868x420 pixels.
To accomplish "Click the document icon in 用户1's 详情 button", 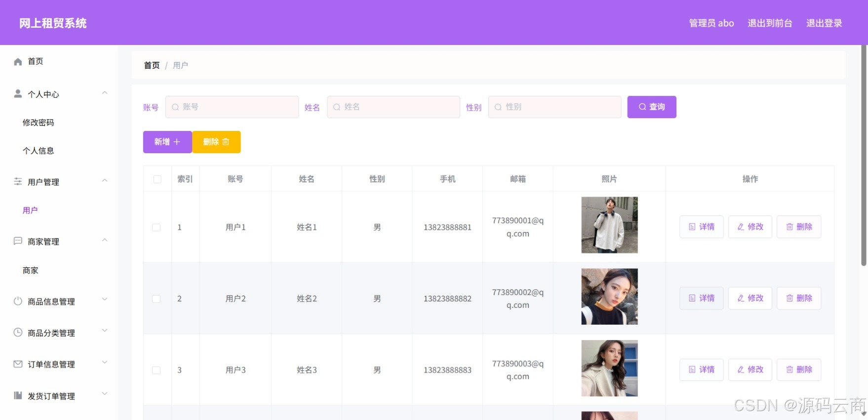I will [x=692, y=227].
